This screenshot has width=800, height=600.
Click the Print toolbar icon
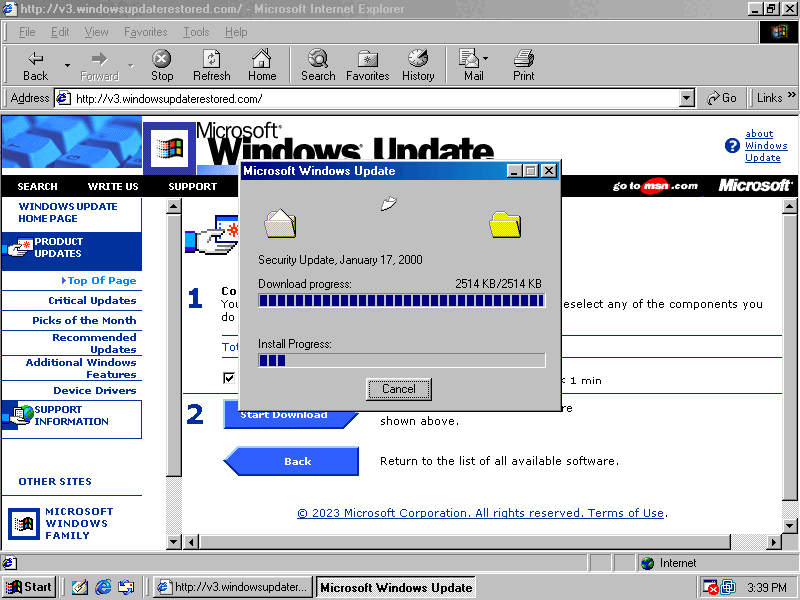pos(523,64)
